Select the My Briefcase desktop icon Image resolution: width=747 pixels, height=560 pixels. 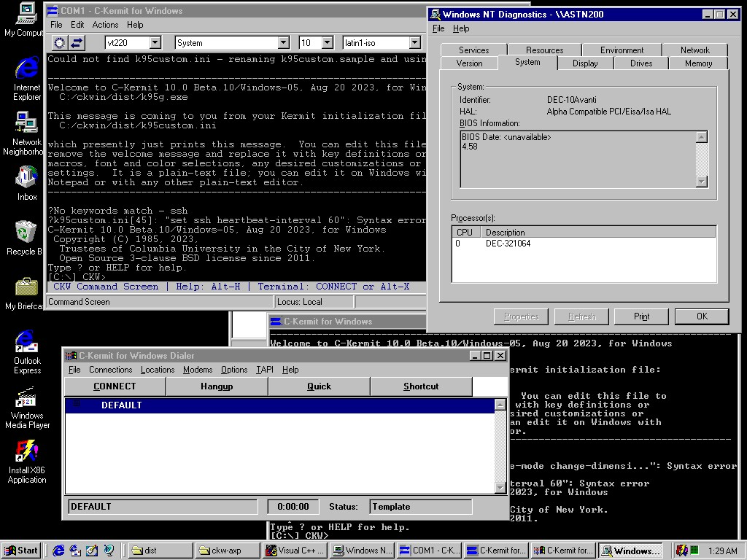25,293
